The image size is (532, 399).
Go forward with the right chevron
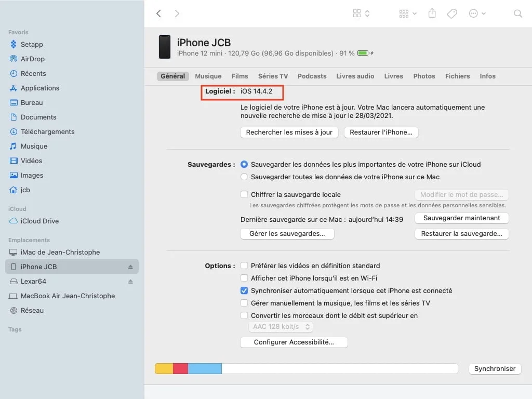tap(177, 14)
